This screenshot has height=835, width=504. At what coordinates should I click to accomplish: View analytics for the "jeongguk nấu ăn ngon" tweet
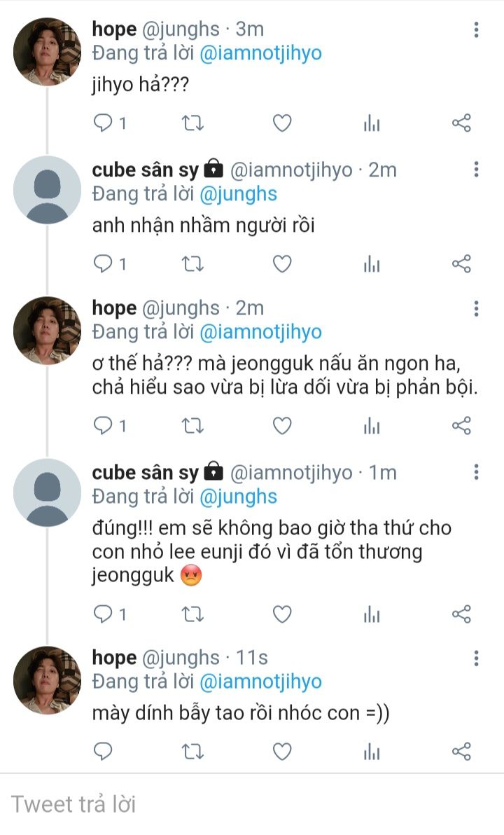click(372, 426)
